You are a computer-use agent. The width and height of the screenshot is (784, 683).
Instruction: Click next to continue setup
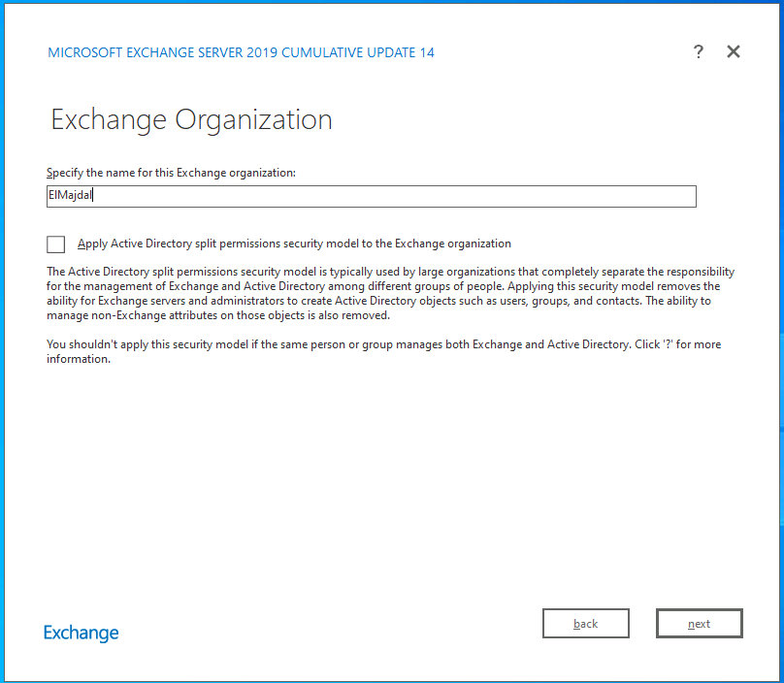tap(700, 623)
